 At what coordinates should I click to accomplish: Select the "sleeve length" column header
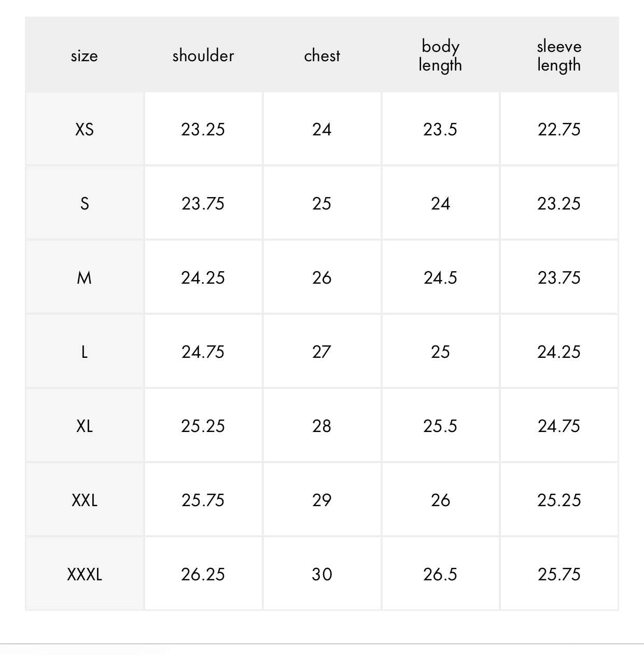pos(559,55)
